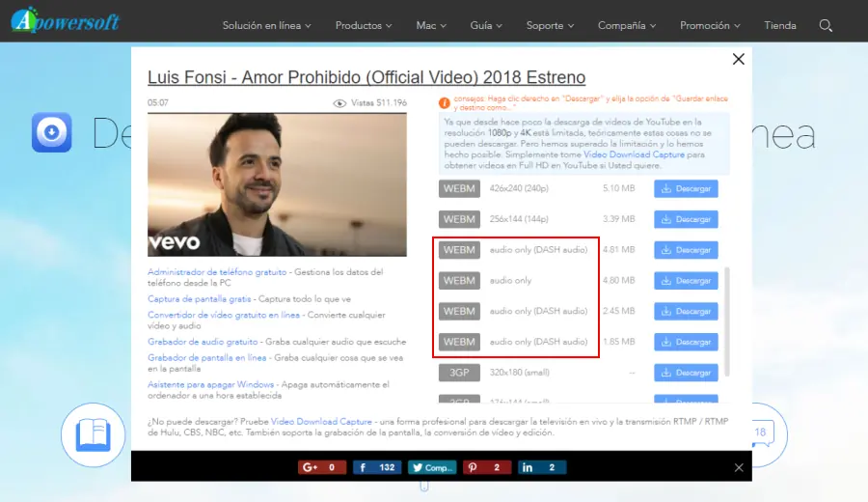Share on Pinterest button
Image resolution: width=868 pixels, height=502 pixels.
(487, 467)
